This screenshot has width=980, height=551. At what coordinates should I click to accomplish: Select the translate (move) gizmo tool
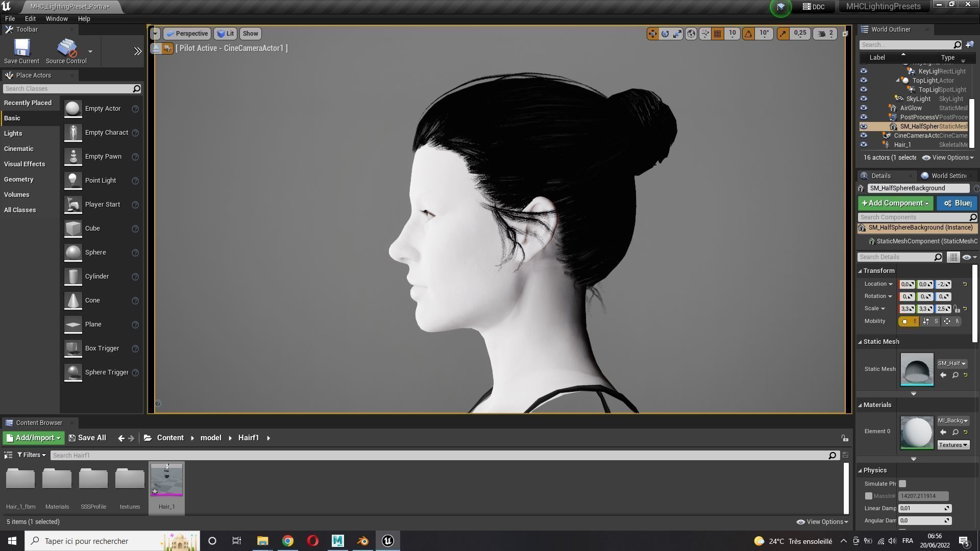tap(652, 34)
